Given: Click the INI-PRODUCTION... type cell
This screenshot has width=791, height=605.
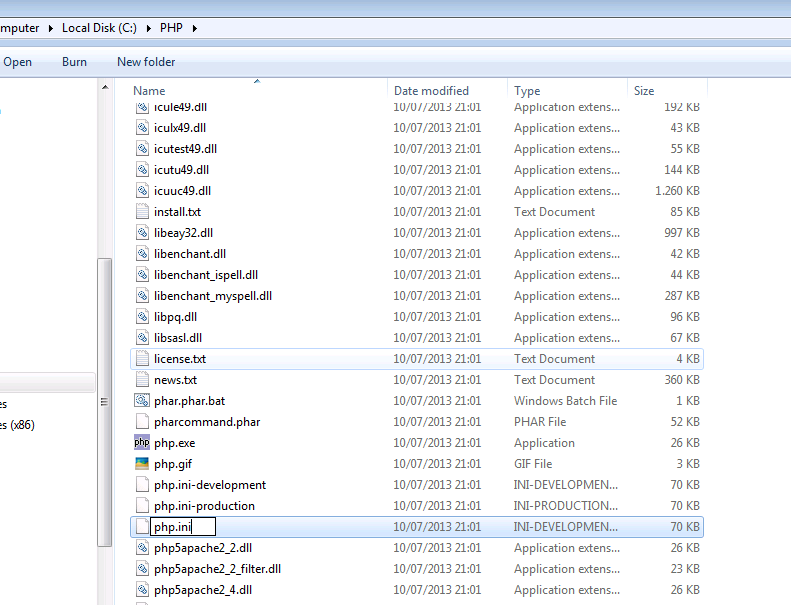Looking at the screenshot, I should point(566,506).
